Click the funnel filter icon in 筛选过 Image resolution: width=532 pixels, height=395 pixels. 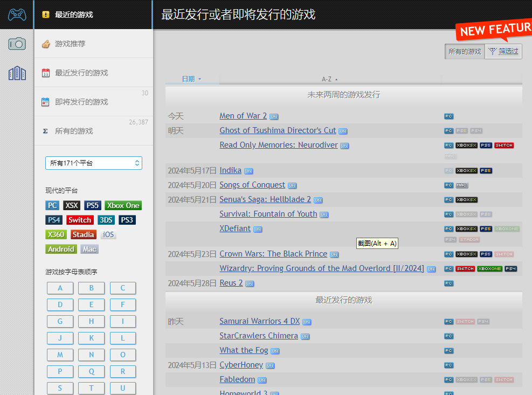coord(492,51)
